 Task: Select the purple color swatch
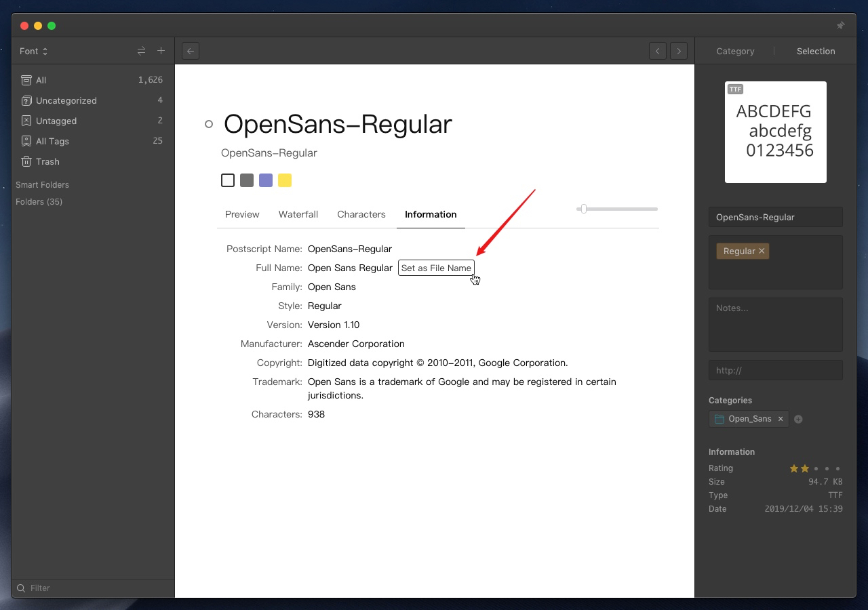[x=266, y=180]
